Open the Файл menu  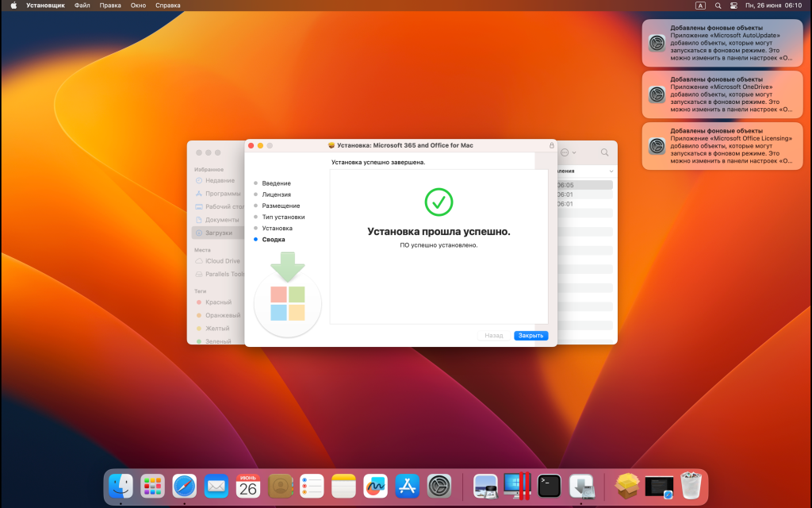[82, 6]
